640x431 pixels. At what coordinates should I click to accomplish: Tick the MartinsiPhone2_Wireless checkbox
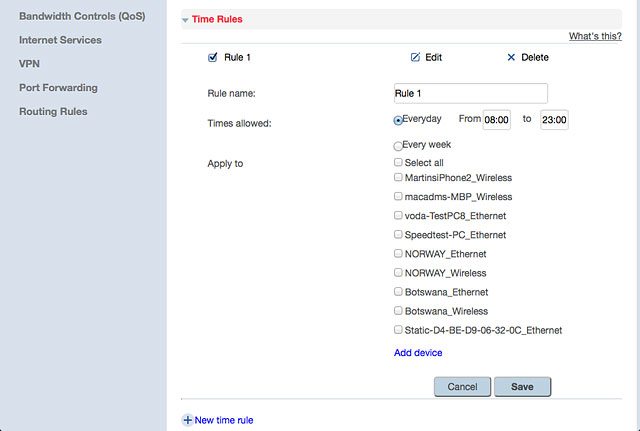pyautogui.click(x=398, y=177)
